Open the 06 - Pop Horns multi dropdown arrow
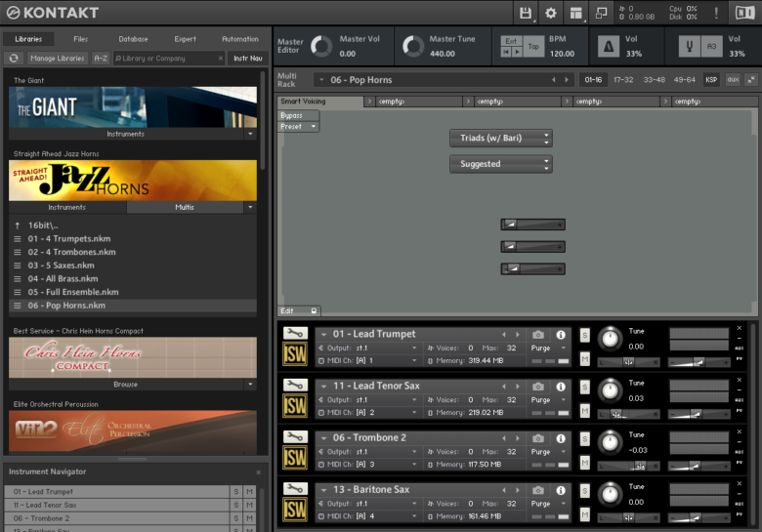The image size is (762, 532). tap(321, 80)
